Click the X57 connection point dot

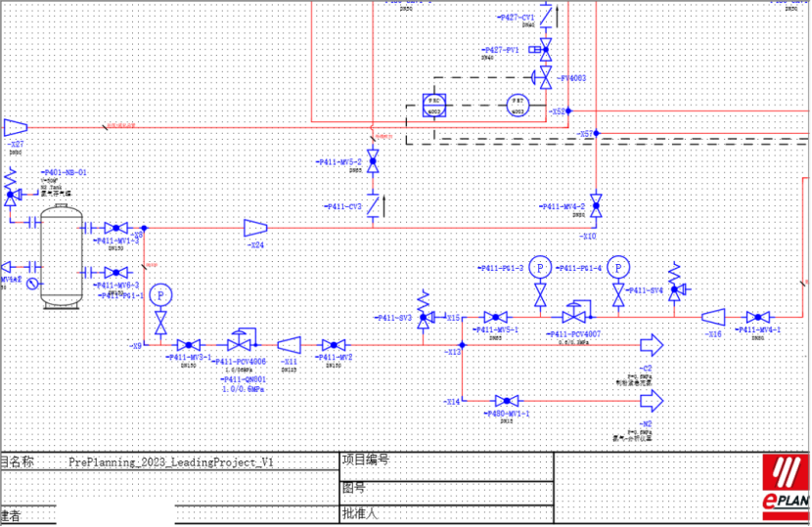coord(596,133)
